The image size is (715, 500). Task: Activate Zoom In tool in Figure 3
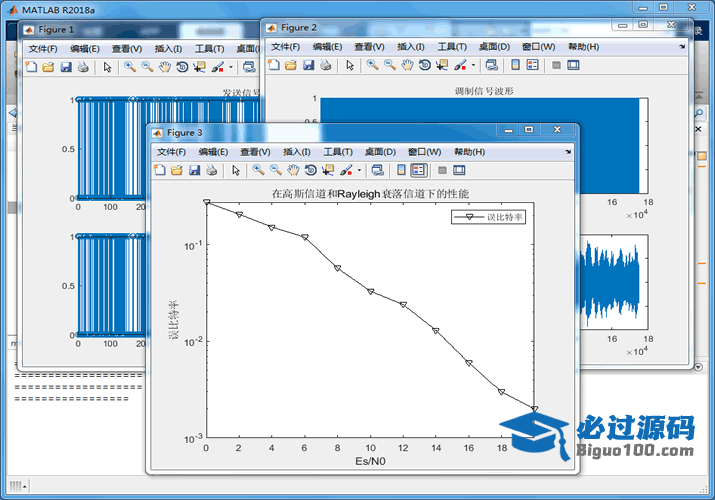click(258, 170)
